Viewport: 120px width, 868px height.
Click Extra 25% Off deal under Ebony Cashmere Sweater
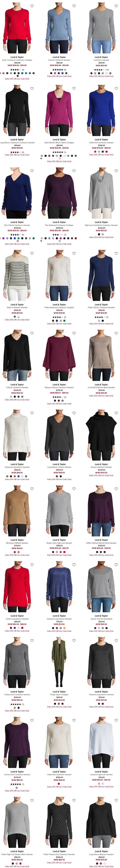[101, 475]
